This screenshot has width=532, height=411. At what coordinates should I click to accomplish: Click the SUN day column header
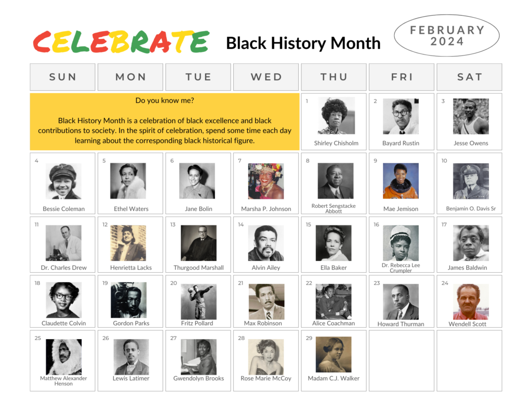[x=63, y=77]
